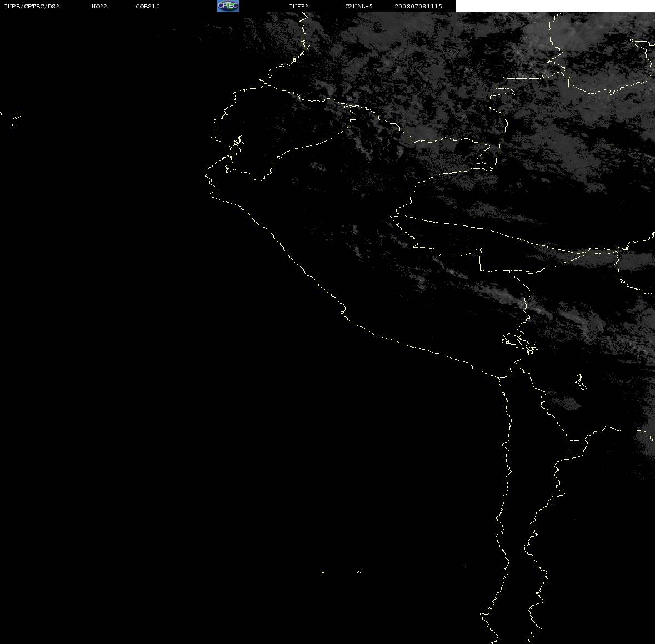
Task: Click the CPTEC logo in header
Action: 228,6
